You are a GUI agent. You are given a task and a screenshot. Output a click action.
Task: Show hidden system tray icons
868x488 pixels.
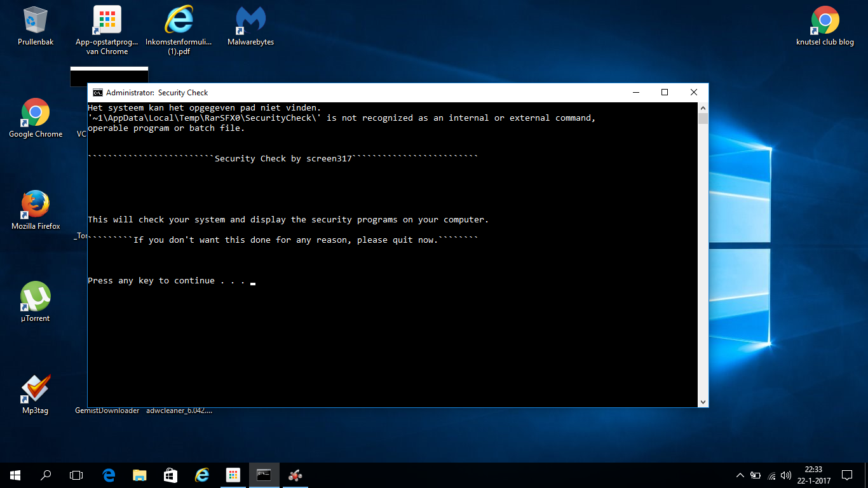pyautogui.click(x=740, y=475)
